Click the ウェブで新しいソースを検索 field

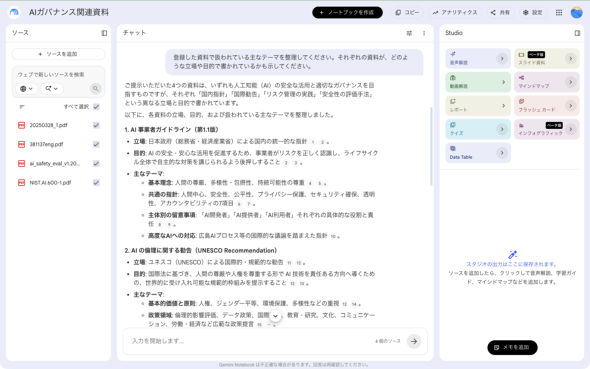pyautogui.click(x=58, y=75)
